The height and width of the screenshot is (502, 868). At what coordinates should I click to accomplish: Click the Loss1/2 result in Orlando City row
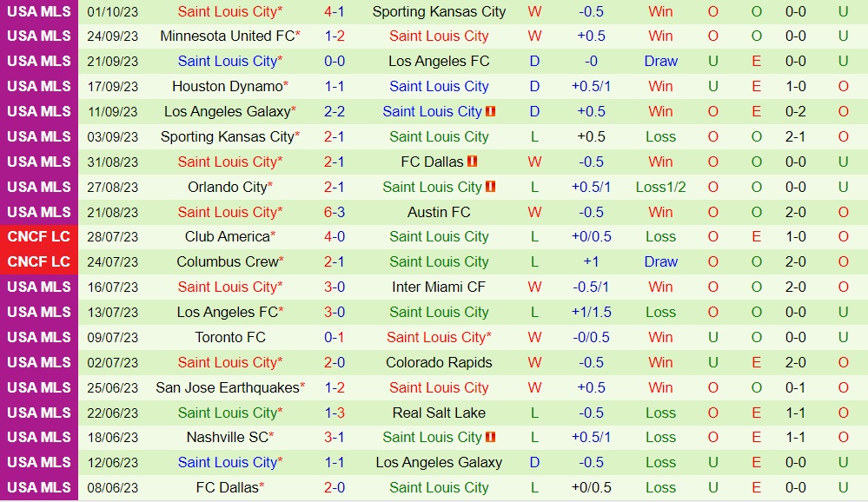pos(660,187)
